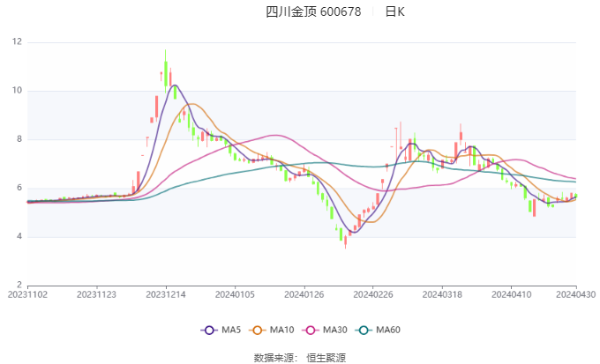Viewport: 600px width, 364px height.
Task: Click the 日K label in the title
Action: [x=394, y=11]
